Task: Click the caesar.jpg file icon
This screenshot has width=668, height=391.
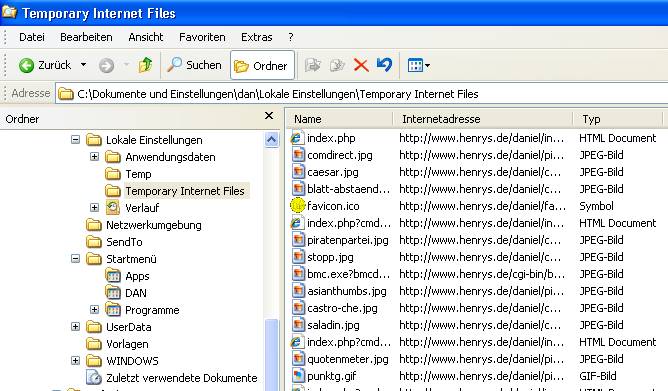Action: (298, 172)
